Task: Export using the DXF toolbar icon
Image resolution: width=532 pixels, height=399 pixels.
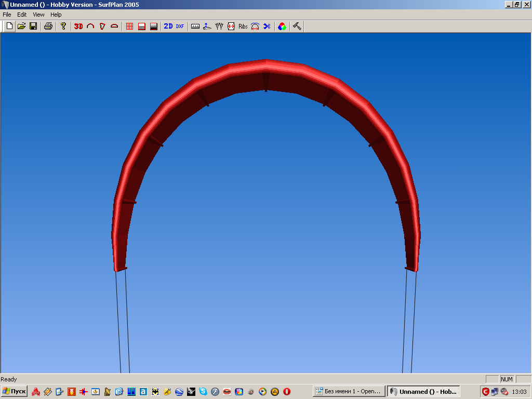Action: point(180,26)
